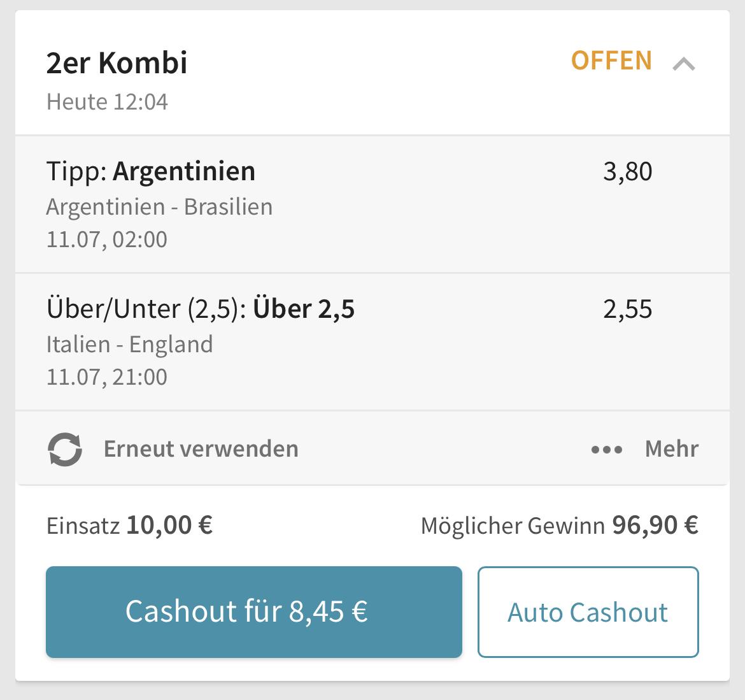
Task: Click the 3,80 odds value
Action: 628,171
